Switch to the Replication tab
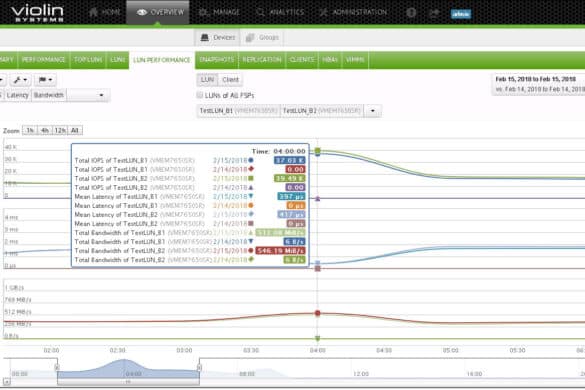Viewport: 585px width, 390px height. coord(262,60)
